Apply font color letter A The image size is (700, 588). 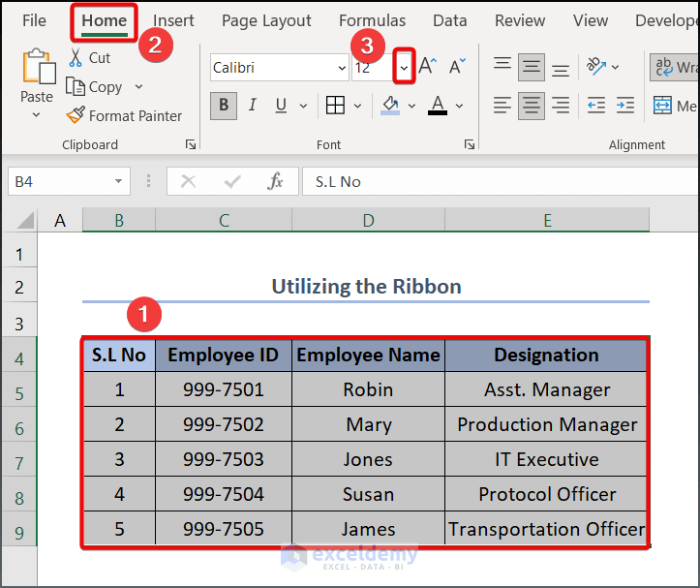click(438, 106)
